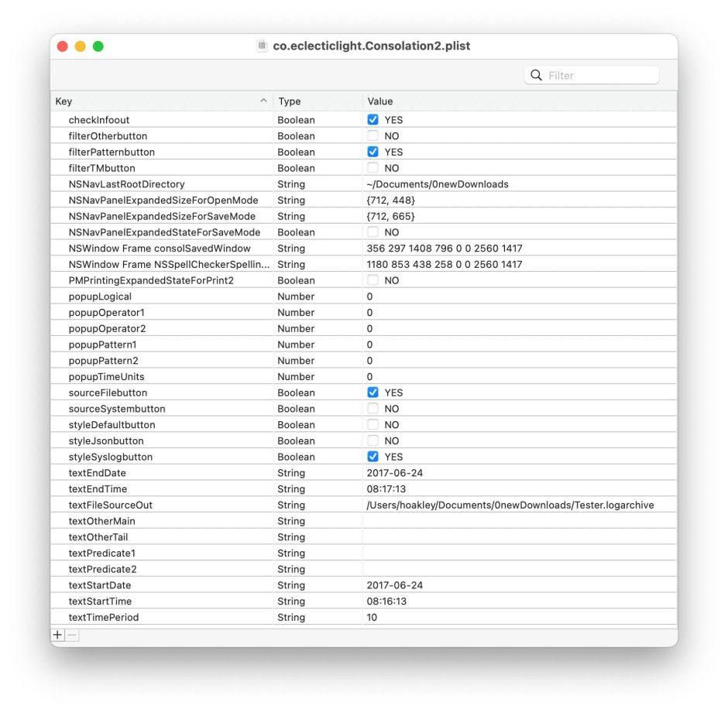Screen dimensions: 728x713
Task: Enable the filterTMbutton checkbox
Action: click(x=373, y=167)
